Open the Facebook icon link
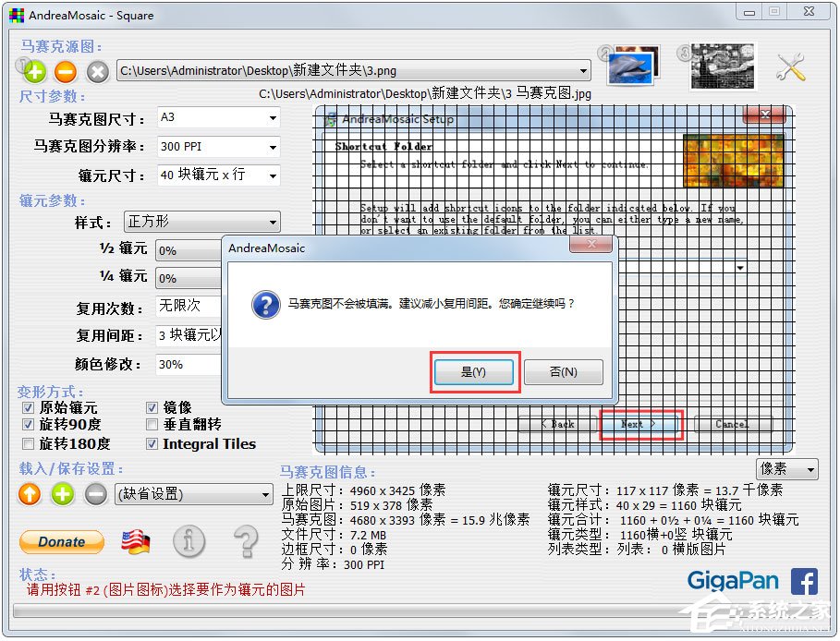Image resolution: width=840 pixels, height=641 pixels. [805, 582]
